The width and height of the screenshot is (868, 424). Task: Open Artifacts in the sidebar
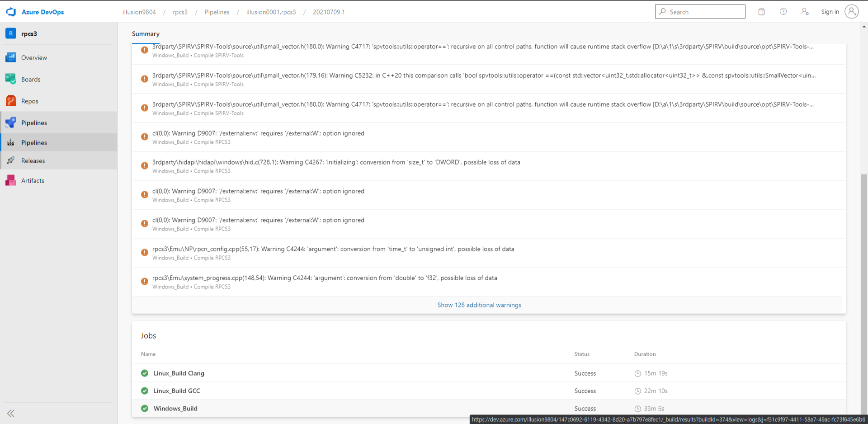(x=33, y=180)
